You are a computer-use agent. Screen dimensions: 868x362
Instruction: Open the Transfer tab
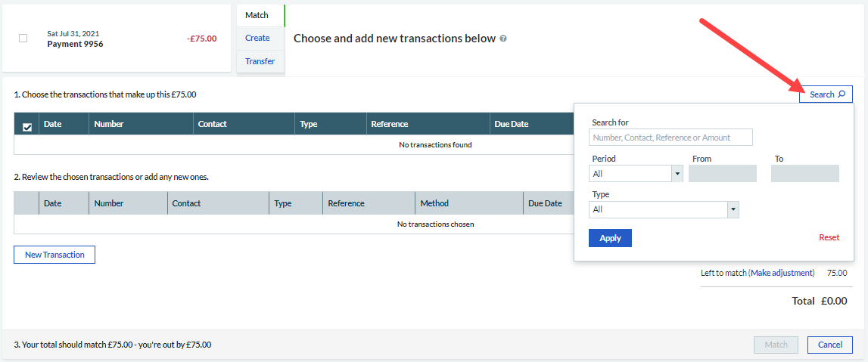260,61
